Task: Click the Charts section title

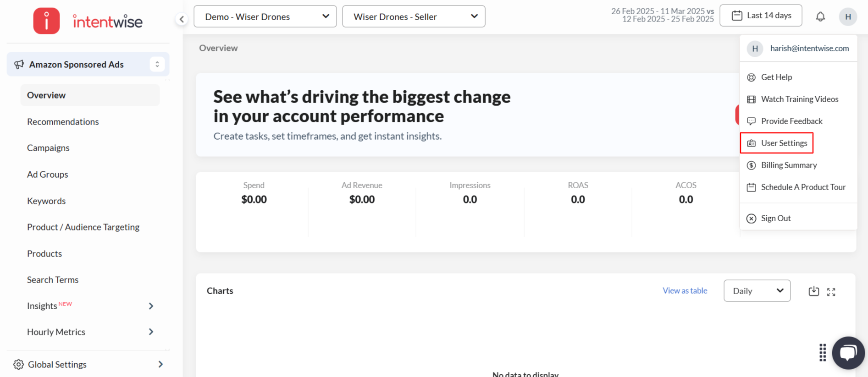Action: coord(220,291)
